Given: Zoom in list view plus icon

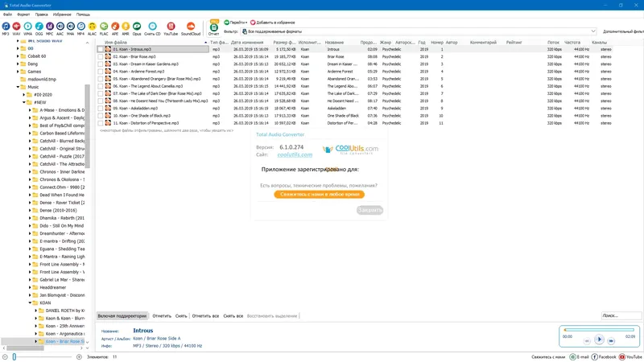Looking at the screenshot, I should click(79, 357).
